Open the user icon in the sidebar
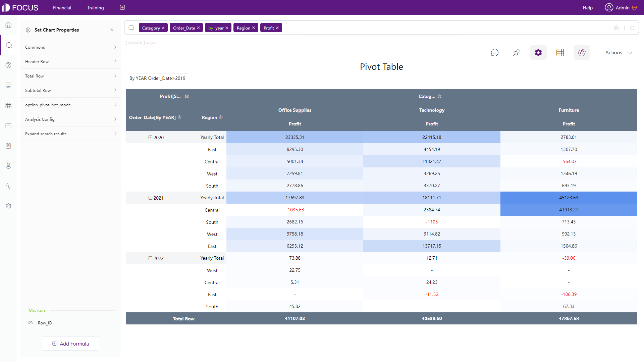The height and width of the screenshot is (362, 644). click(x=8, y=166)
